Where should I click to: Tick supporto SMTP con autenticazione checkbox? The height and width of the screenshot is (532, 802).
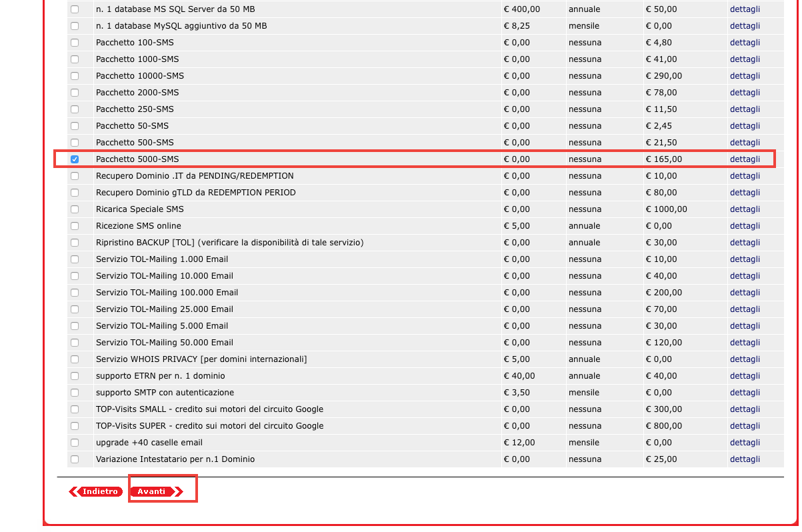coord(75,393)
